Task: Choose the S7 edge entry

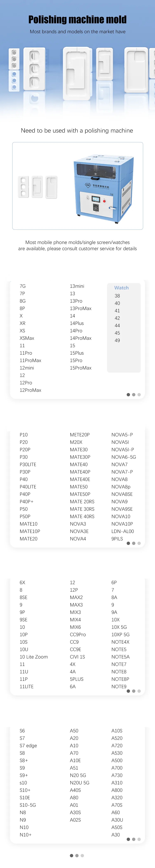Action: click(x=28, y=746)
